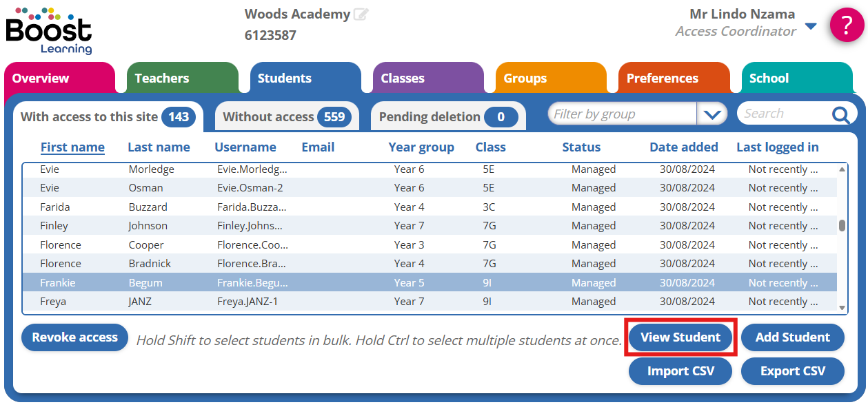The image size is (868, 407).
Task: Sort the table by First name
Action: click(x=72, y=147)
